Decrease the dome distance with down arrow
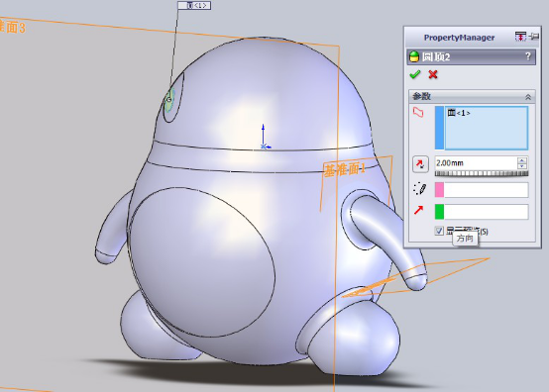Screen dimensions: 549x392 click(x=522, y=165)
